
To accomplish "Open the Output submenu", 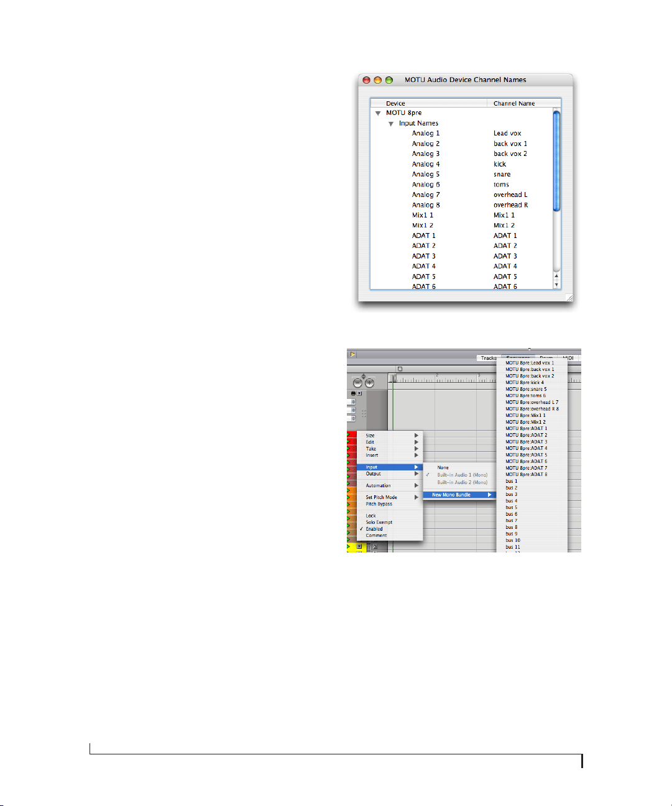I will (x=390, y=474).
